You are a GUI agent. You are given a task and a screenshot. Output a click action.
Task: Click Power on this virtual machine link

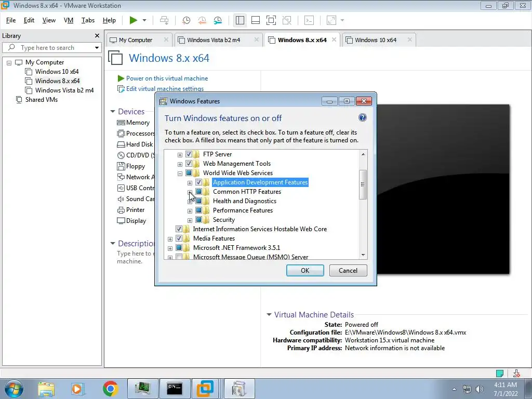167,78
